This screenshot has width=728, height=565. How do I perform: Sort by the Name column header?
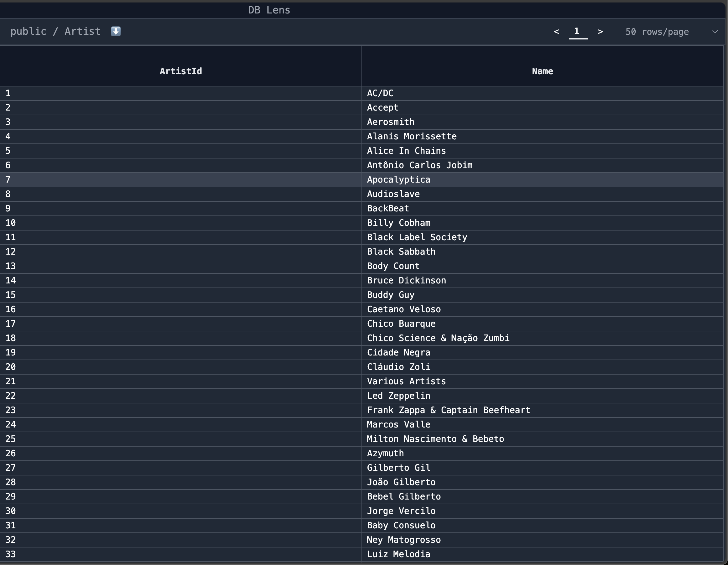point(542,71)
